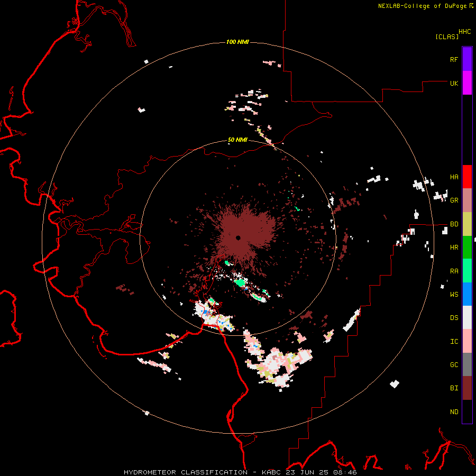Select the DS white legend swatch
476x476 pixels.
(x=467, y=317)
